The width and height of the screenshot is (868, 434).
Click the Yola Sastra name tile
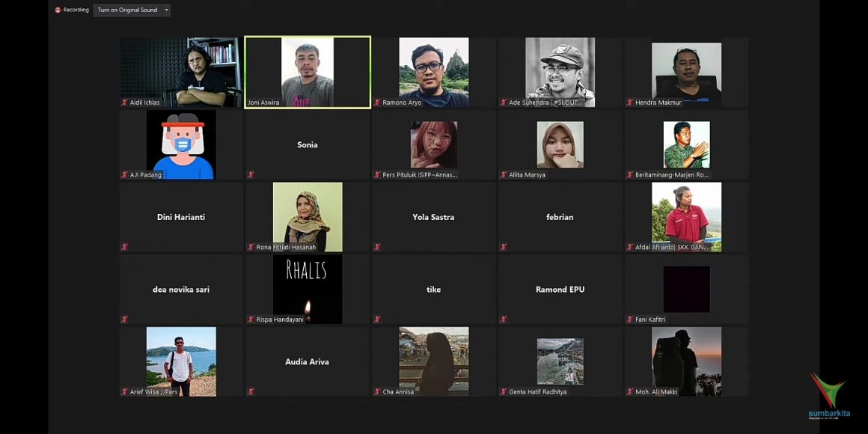(433, 217)
